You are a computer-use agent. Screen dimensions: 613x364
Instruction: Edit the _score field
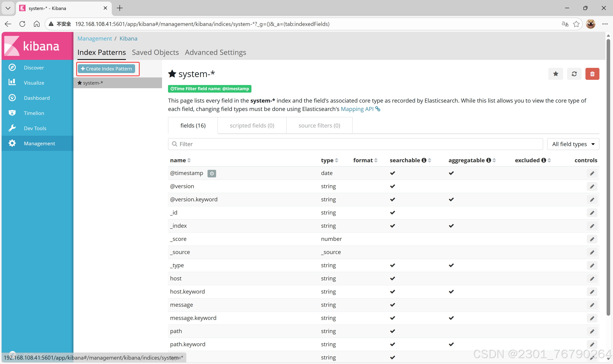[x=592, y=239]
